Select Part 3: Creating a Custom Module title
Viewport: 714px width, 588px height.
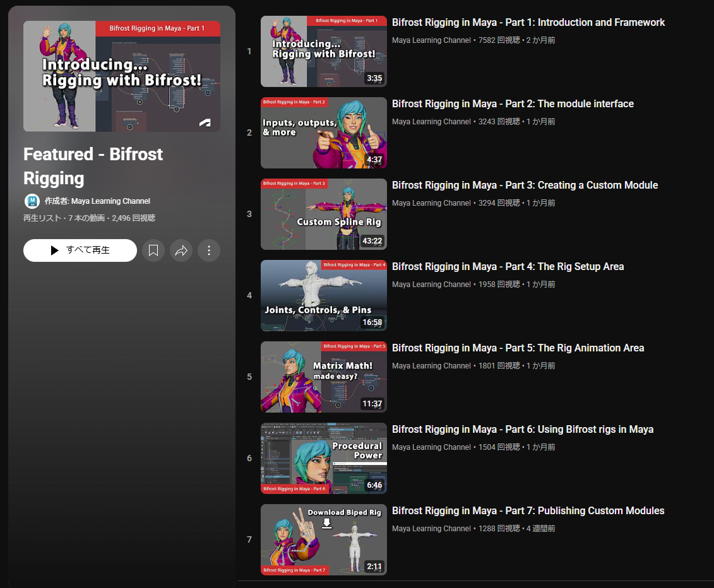(525, 185)
